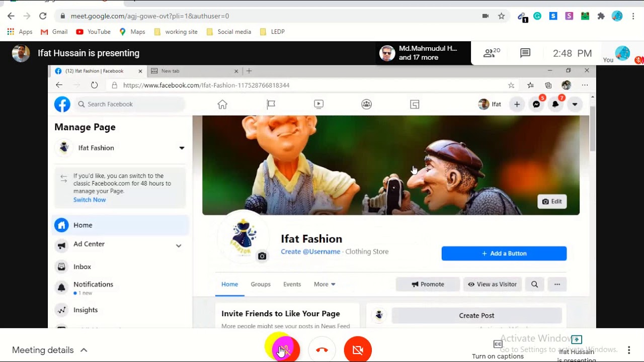Screen dimensions: 644x362
Task: Open the Facebook Pages flag icon
Action: tap(271, 104)
